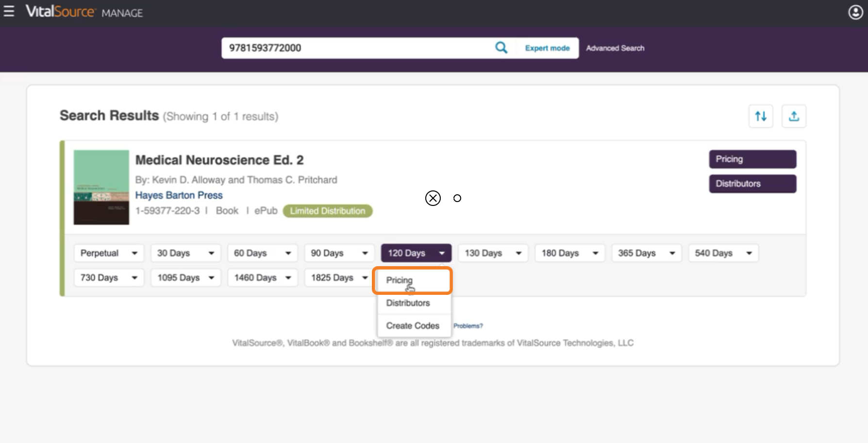The width and height of the screenshot is (868, 443).
Task: Open the 730 Days dropdown
Action: (109, 277)
